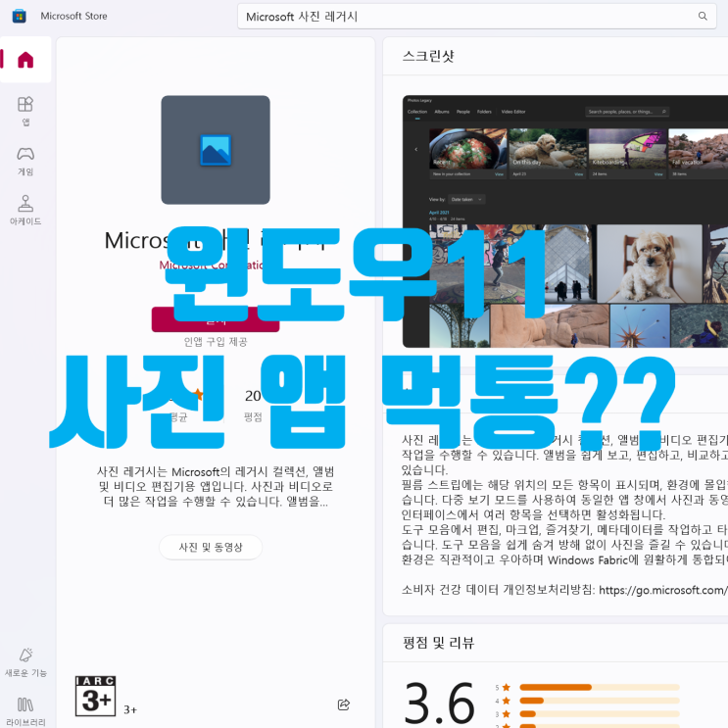The height and width of the screenshot is (728, 728).
Task: Click the 3.6 average rating value
Action: click(439, 702)
